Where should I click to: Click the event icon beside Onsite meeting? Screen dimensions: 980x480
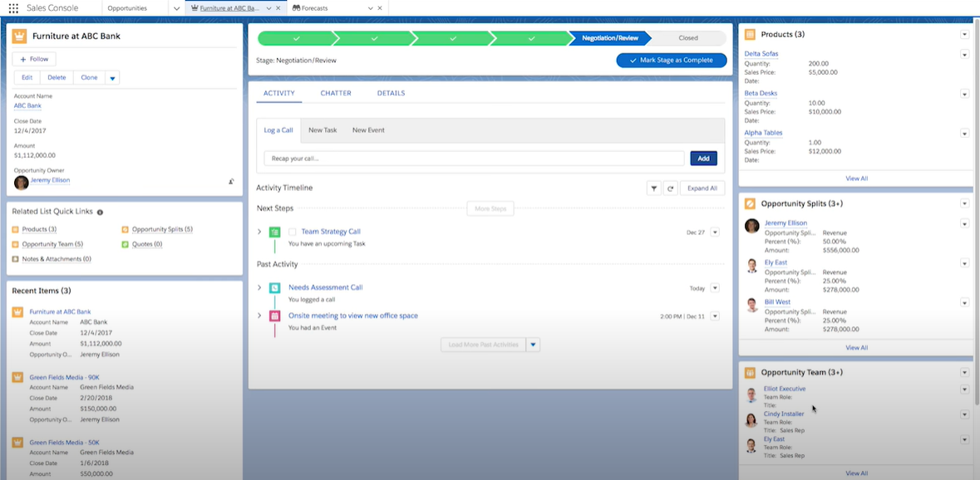click(x=277, y=316)
